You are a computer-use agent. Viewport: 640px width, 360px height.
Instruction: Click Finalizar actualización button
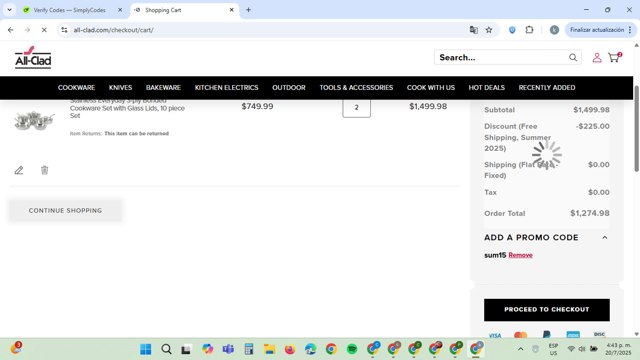597,30
